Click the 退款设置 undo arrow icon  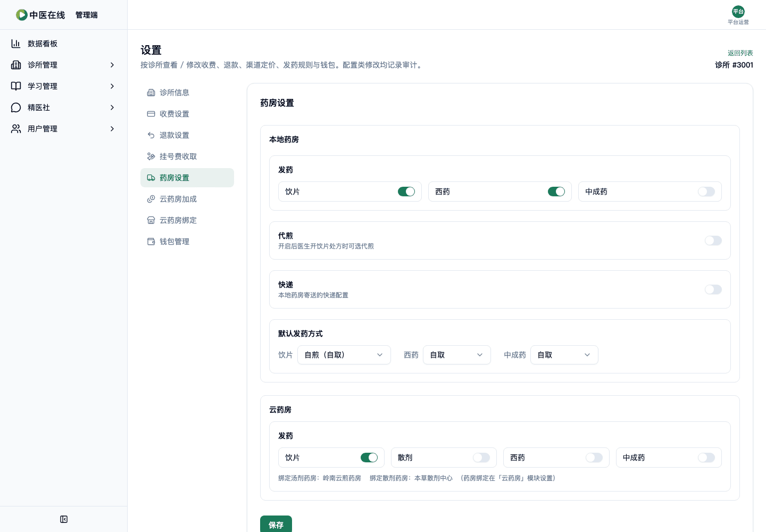[151, 135]
